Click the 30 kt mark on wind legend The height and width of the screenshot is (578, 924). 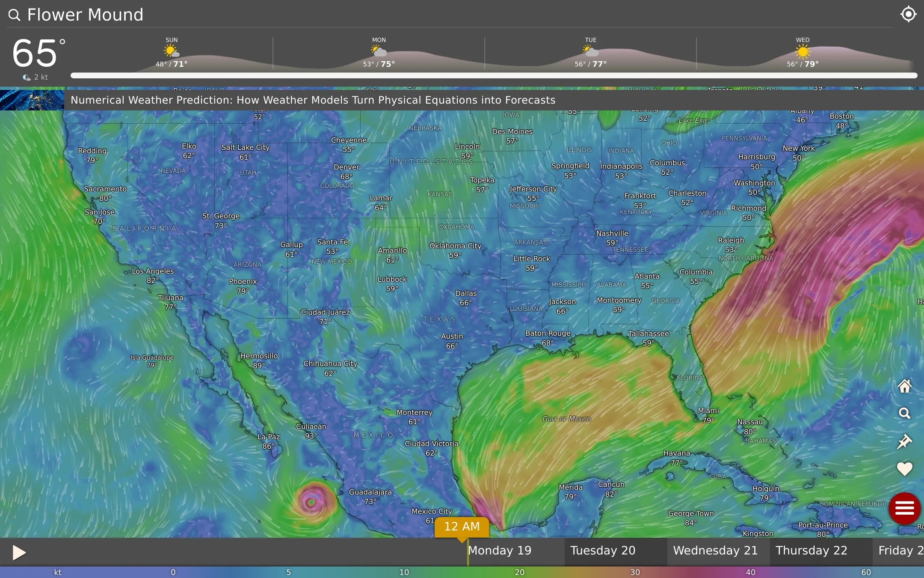pyautogui.click(x=635, y=572)
